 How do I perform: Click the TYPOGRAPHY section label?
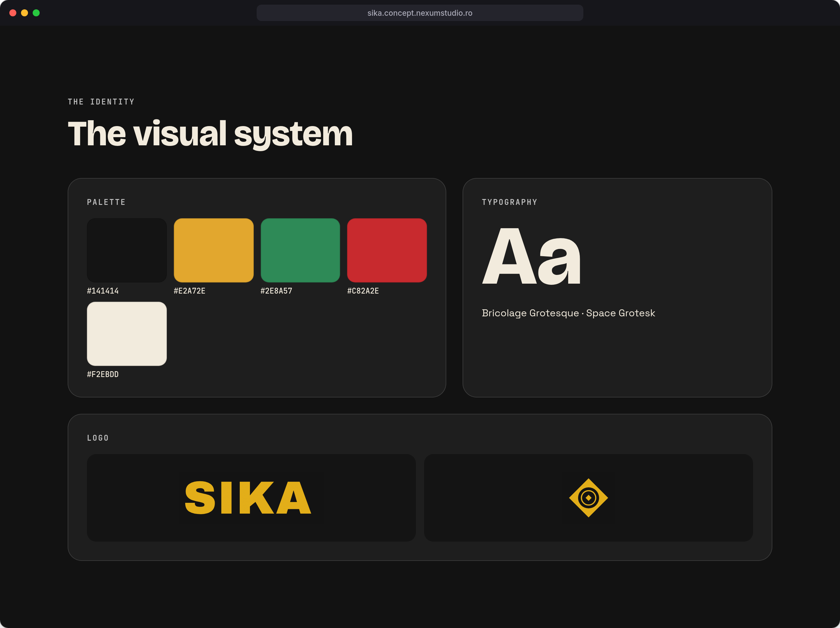coord(510,202)
